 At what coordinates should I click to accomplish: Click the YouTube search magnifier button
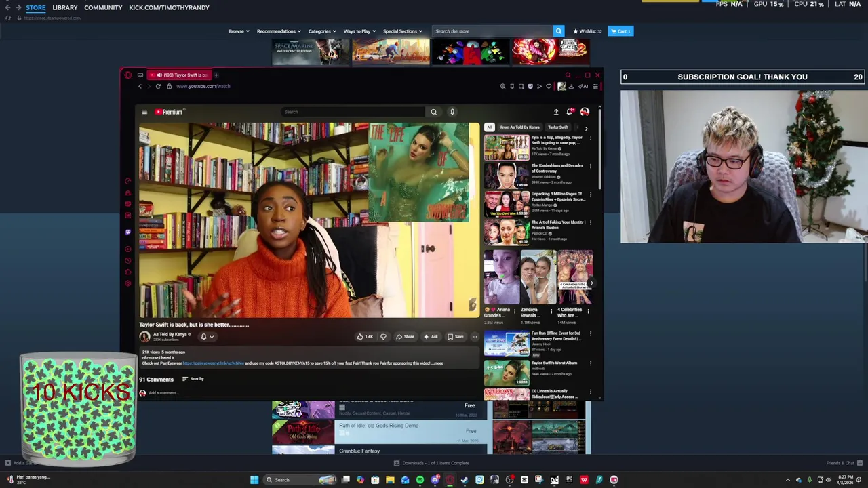point(434,112)
